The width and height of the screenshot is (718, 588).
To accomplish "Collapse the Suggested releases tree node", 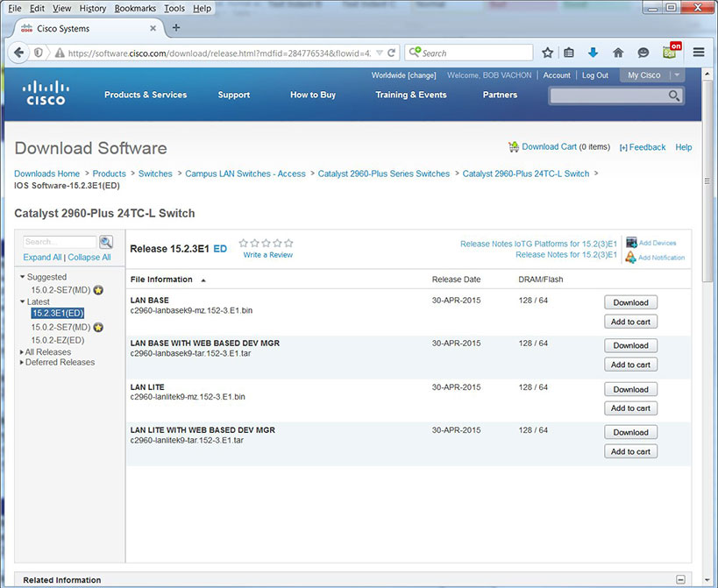I will (x=22, y=278).
